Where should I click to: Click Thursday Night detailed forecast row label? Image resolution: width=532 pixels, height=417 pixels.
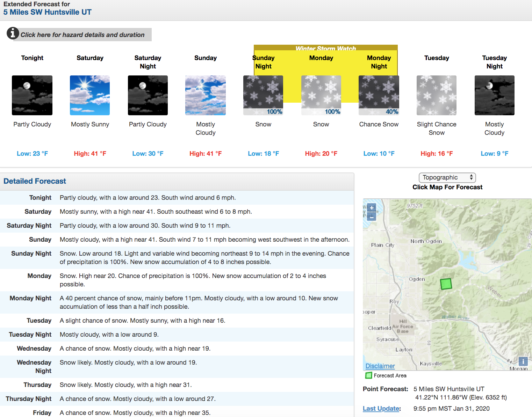click(x=29, y=399)
